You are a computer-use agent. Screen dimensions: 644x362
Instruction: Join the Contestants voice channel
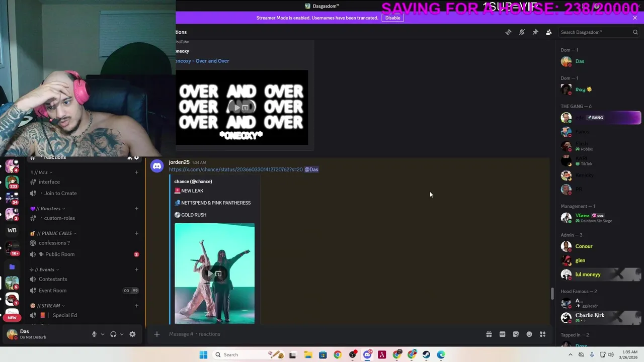[x=84, y=280]
